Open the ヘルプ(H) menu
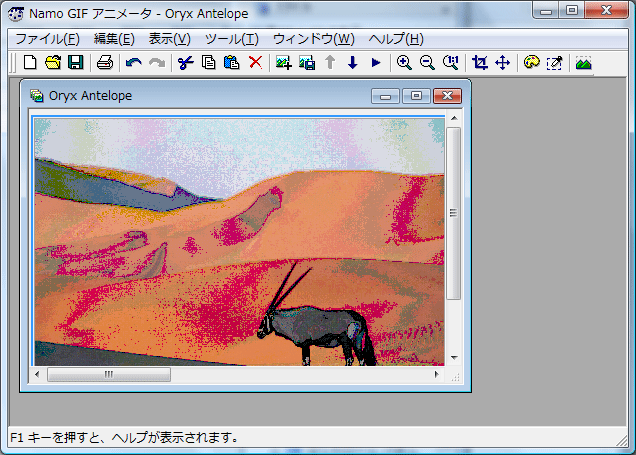The height and width of the screenshot is (455, 636). pyautogui.click(x=396, y=39)
